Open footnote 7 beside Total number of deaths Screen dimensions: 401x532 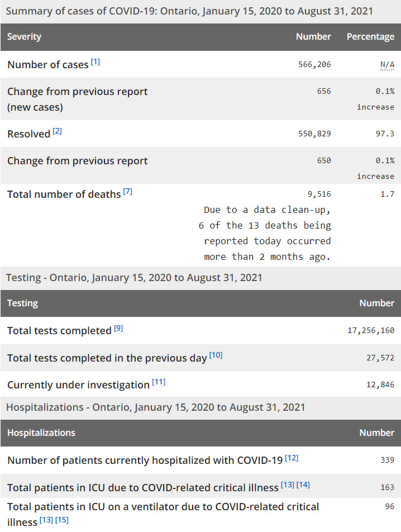click(x=127, y=192)
